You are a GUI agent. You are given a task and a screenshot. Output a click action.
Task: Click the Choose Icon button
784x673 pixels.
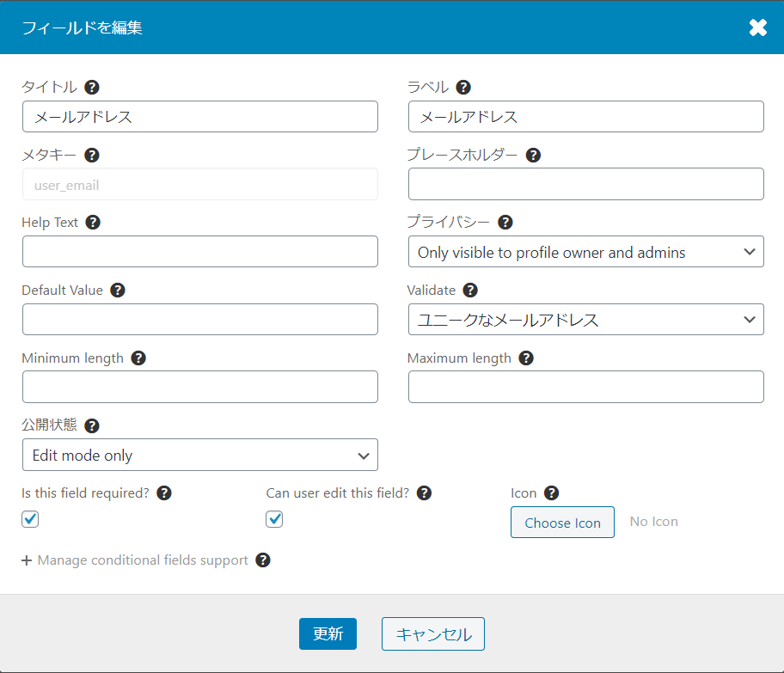point(562,523)
